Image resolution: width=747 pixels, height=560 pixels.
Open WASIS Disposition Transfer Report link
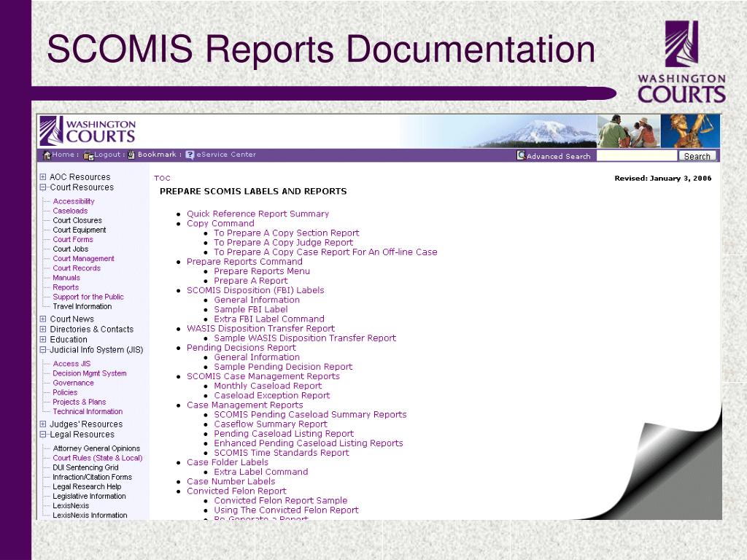pyautogui.click(x=260, y=328)
